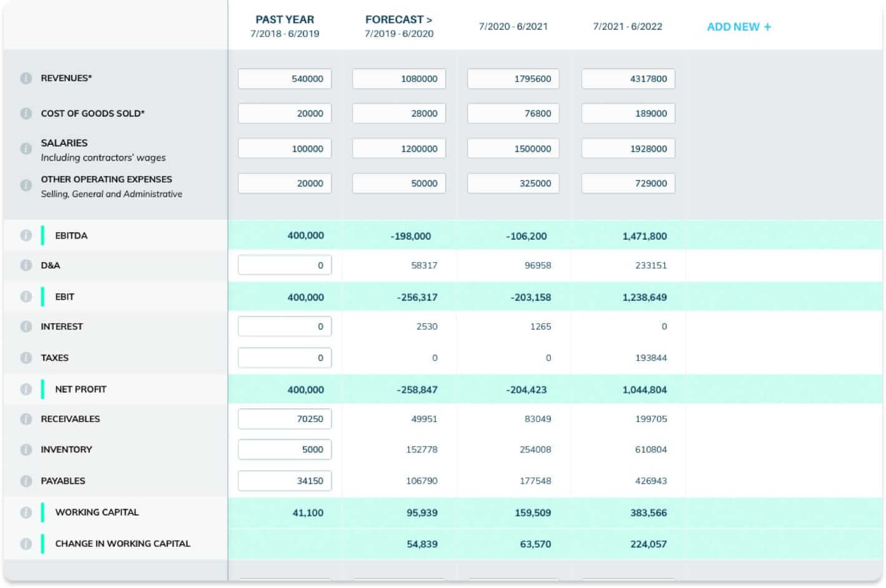Click the Working Capital info icon
886x588 pixels.
coord(26,512)
